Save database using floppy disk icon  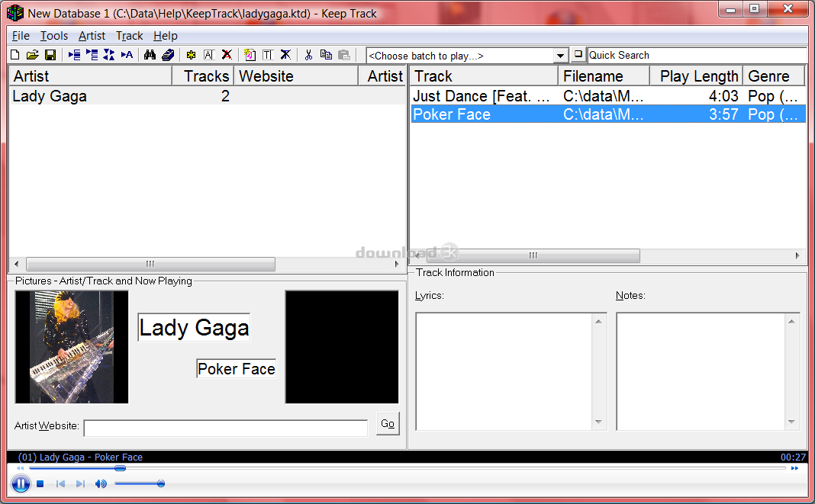point(50,55)
